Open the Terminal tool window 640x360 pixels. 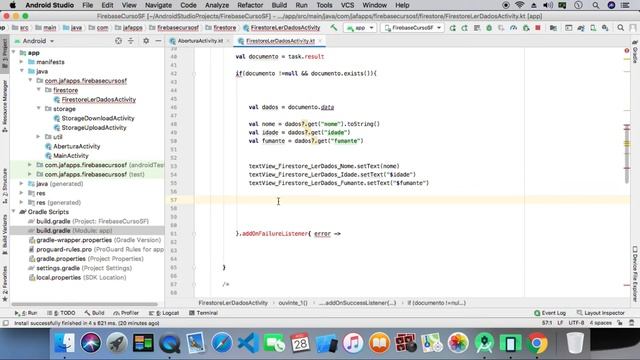[x=203, y=313]
